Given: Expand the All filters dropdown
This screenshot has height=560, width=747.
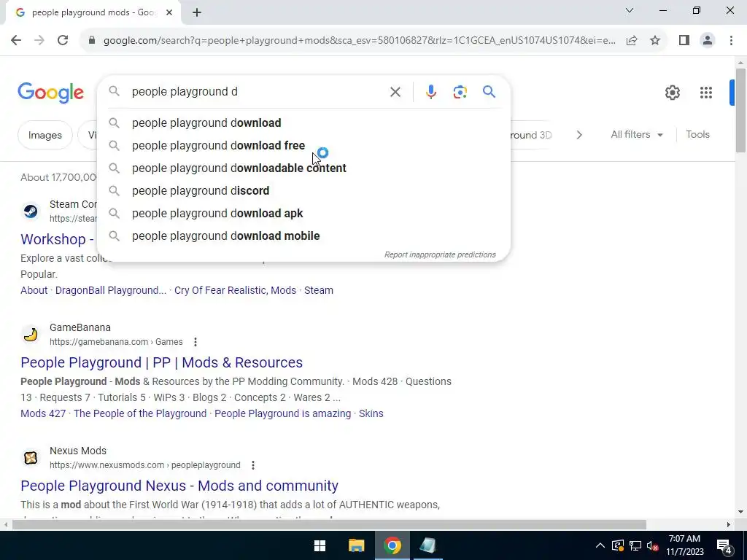Looking at the screenshot, I should (637, 135).
